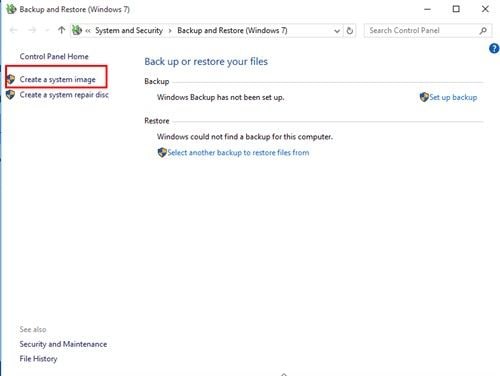Open the address bar history dropdown

[337, 31]
